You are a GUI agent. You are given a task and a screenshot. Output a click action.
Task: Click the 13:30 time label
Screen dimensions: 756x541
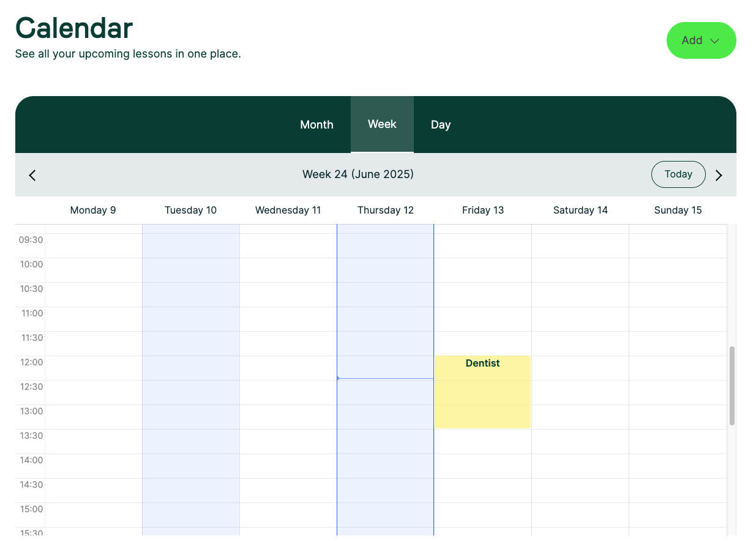point(31,435)
